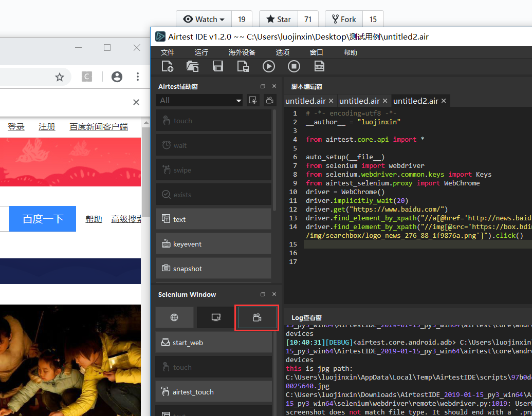Open the 海外设备 menu
This screenshot has width=532, height=416.
[242, 52]
